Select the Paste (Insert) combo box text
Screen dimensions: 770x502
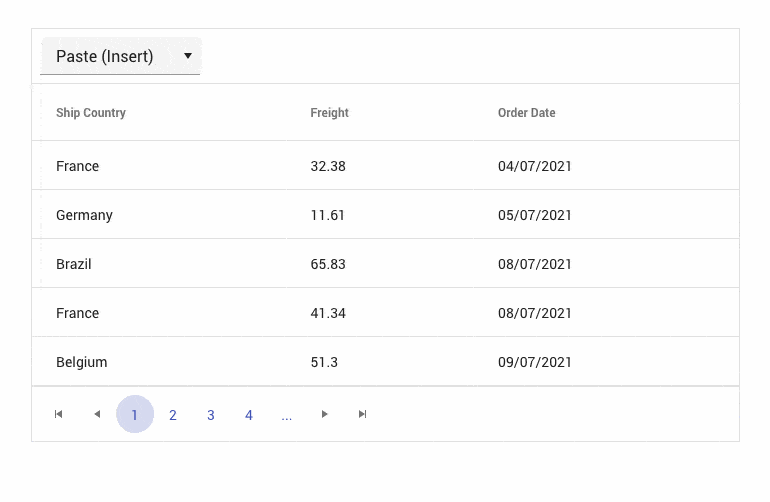pos(106,57)
